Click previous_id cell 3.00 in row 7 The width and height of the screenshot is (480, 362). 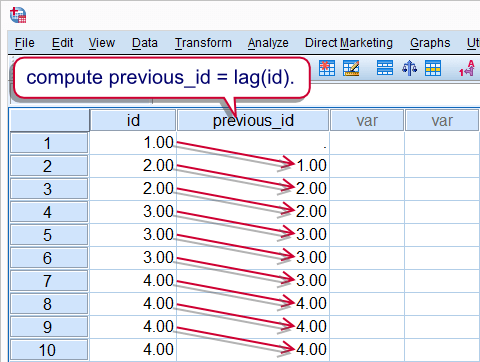[253, 281]
